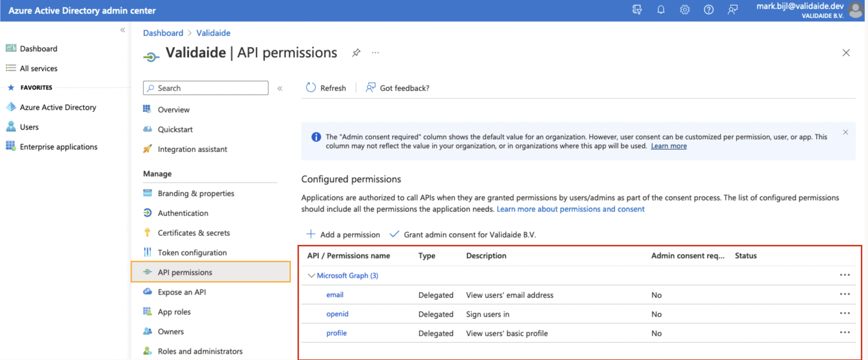This screenshot has height=360, width=868.
Task: Open the ellipsis menu next to the pin icon
Action: coord(375,53)
